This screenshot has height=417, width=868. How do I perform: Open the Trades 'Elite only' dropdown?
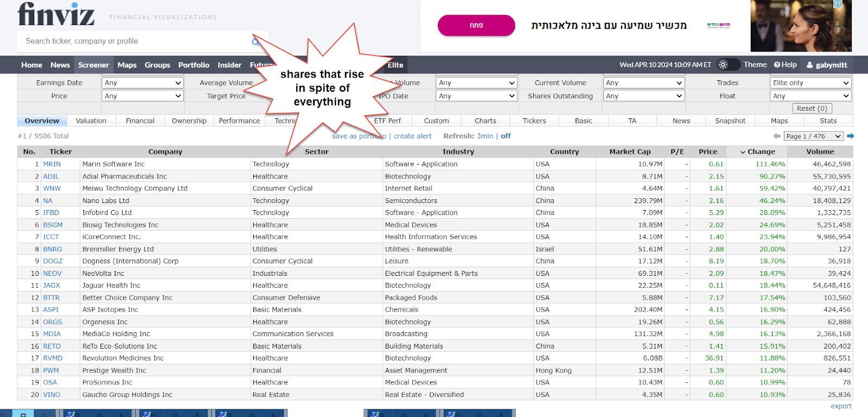coord(810,83)
